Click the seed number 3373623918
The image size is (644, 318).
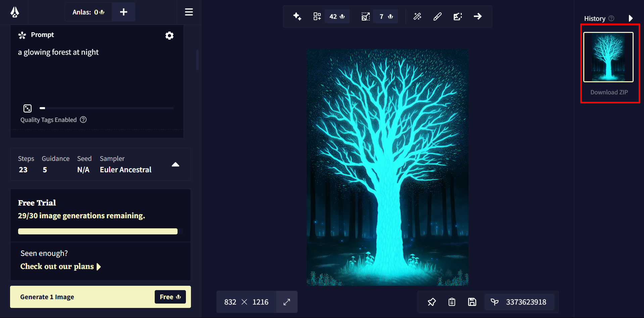526,302
